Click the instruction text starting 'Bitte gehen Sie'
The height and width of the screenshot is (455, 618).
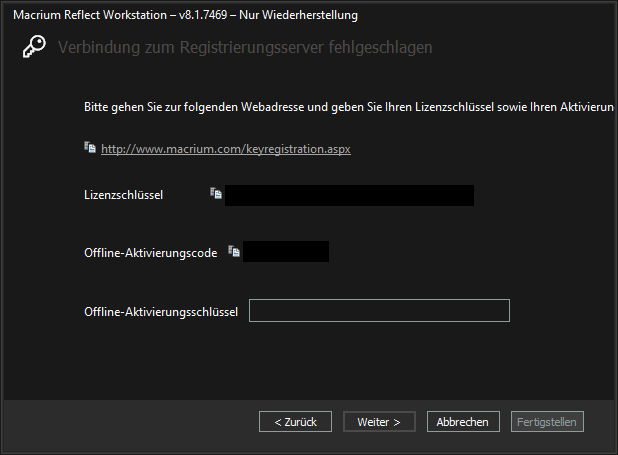(x=349, y=107)
